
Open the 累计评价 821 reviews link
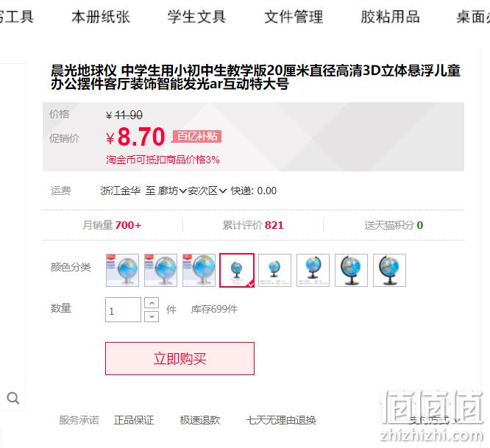click(x=253, y=225)
